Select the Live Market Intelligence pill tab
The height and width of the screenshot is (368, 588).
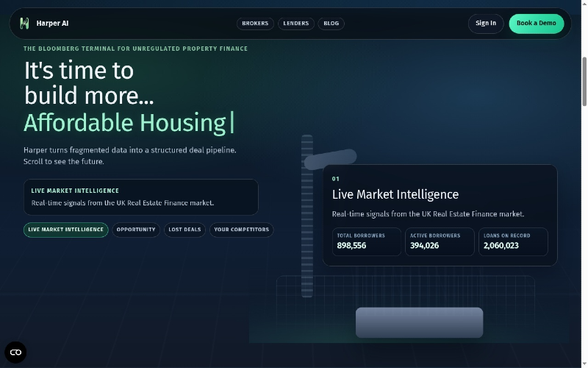pyautogui.click(x=65, y=230)
